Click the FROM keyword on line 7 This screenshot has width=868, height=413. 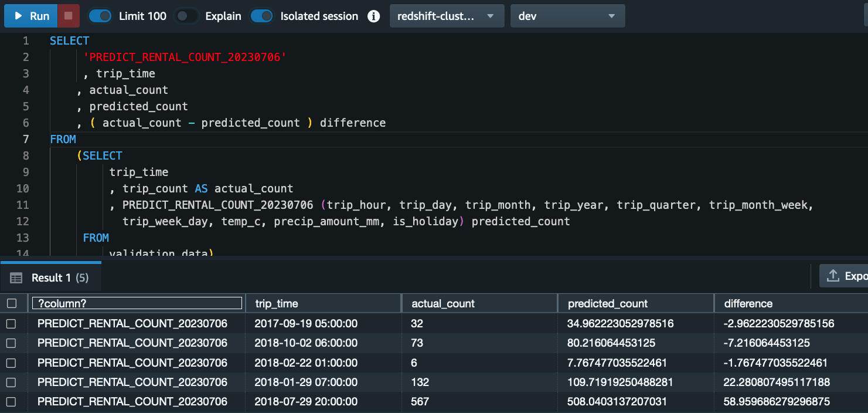[x=63, y=139]
